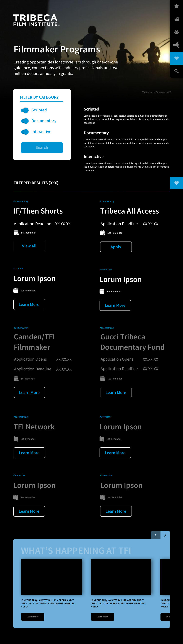Click #documentary tag above Tribeca All Access
The width and height of the screenshot is (183, 644).
tap(107, 201)
